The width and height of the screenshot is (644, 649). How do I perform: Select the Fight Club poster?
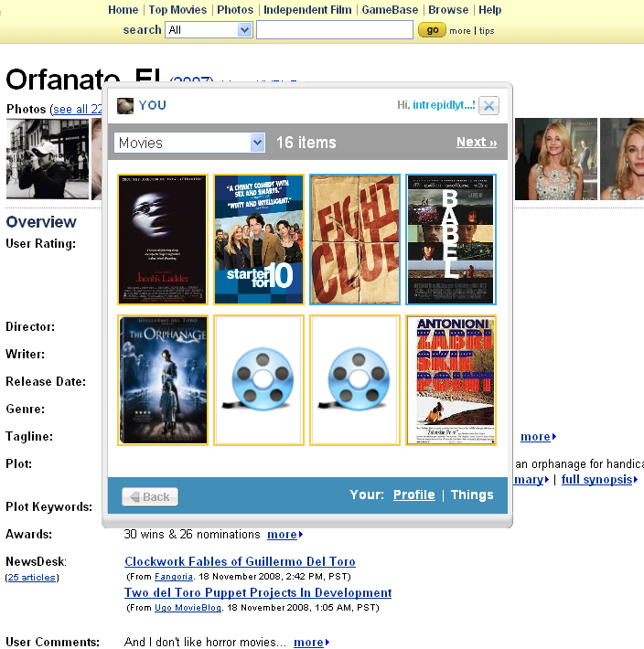(x=355, y=239)
